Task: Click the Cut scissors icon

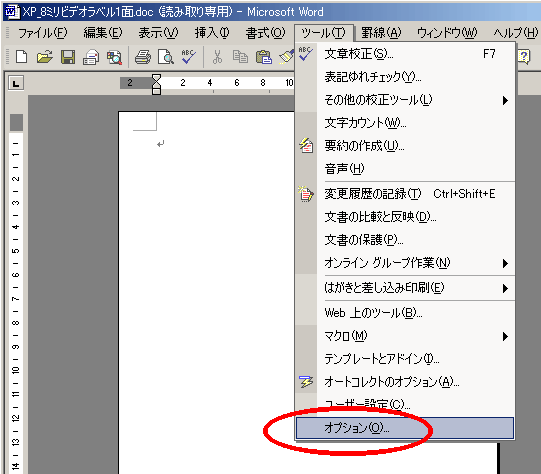Action: 217,57
